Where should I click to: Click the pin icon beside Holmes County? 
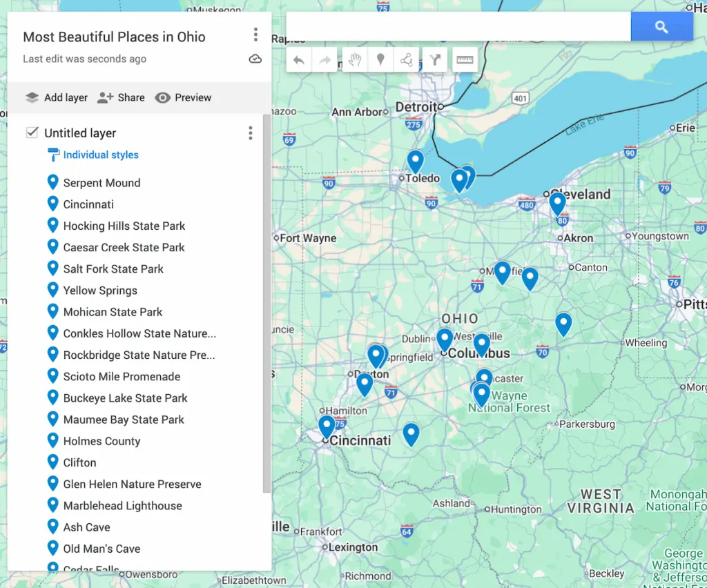tap(52, 440)
